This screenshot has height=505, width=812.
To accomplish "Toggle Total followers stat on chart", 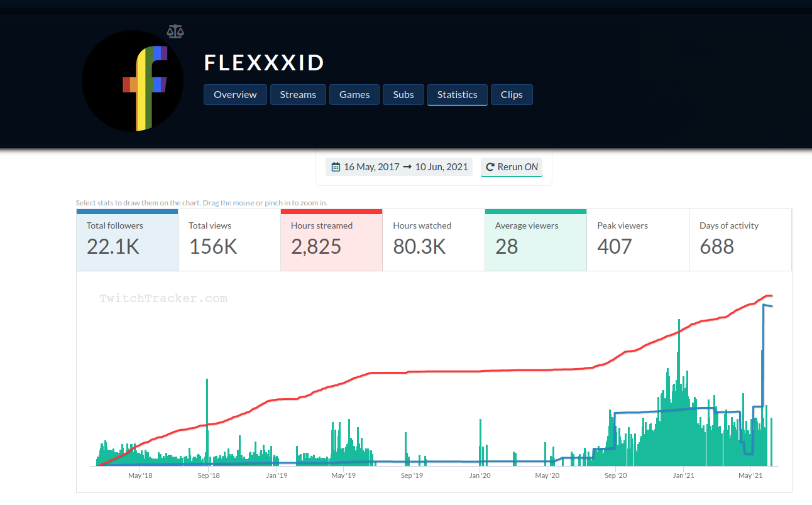I will click(x=128, y=241).
